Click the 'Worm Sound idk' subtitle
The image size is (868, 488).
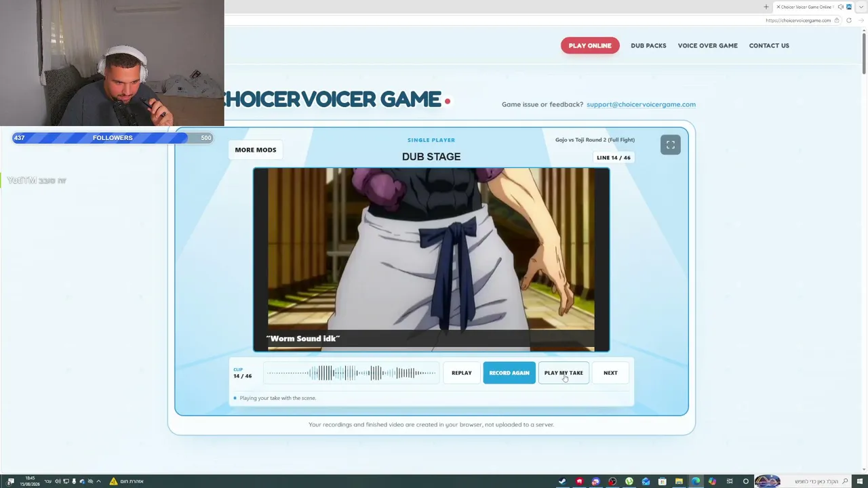(x=303, y=338)
